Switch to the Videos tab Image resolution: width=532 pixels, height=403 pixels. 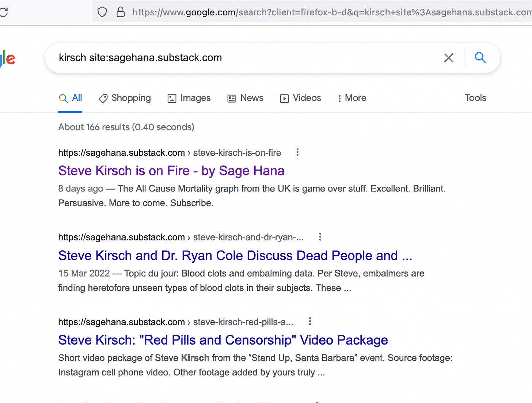point(300,98)
